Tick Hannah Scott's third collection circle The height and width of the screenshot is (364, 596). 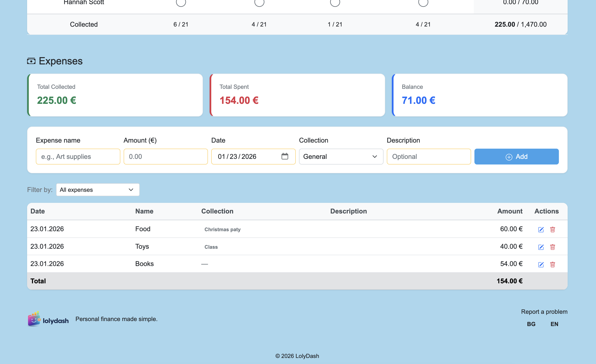pos(335,3)
